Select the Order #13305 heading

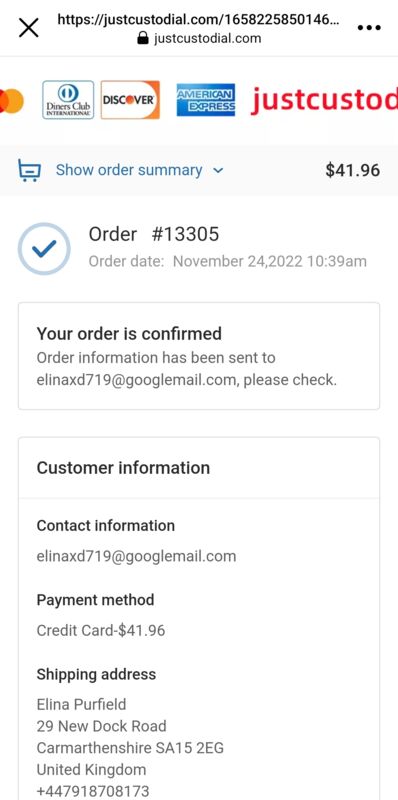point(154,234)
